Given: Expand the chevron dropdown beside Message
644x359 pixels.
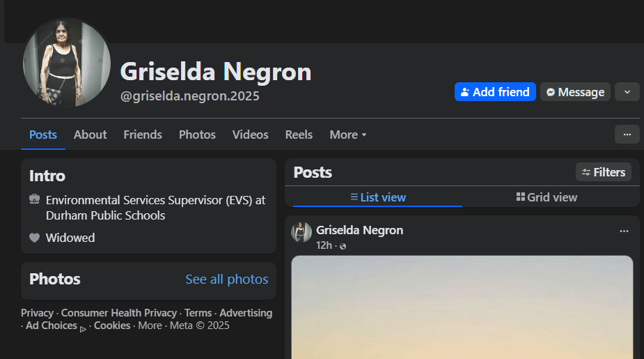Looking at the screenshot, I should [x=627, y=92].
